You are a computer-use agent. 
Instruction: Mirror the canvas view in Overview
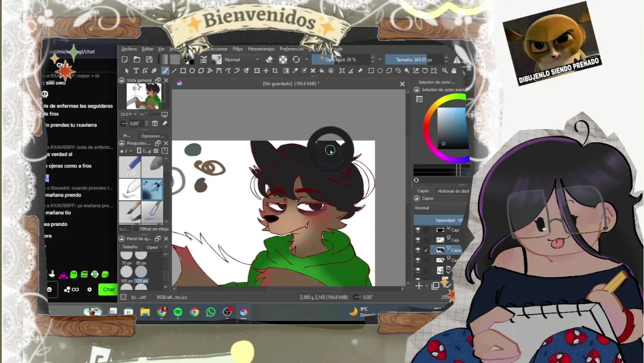coord(155,124)
